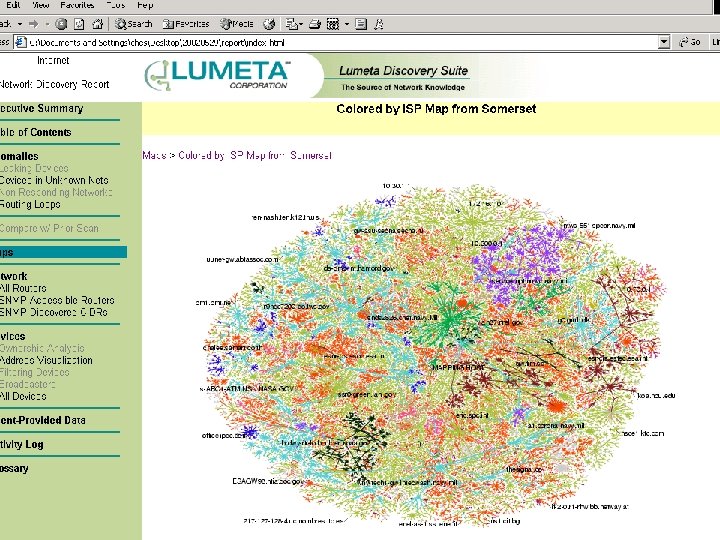Screen dimensions: 720x540
Task: Click the Messenger icon in toolbar
Action: click(x=379, y=24)
